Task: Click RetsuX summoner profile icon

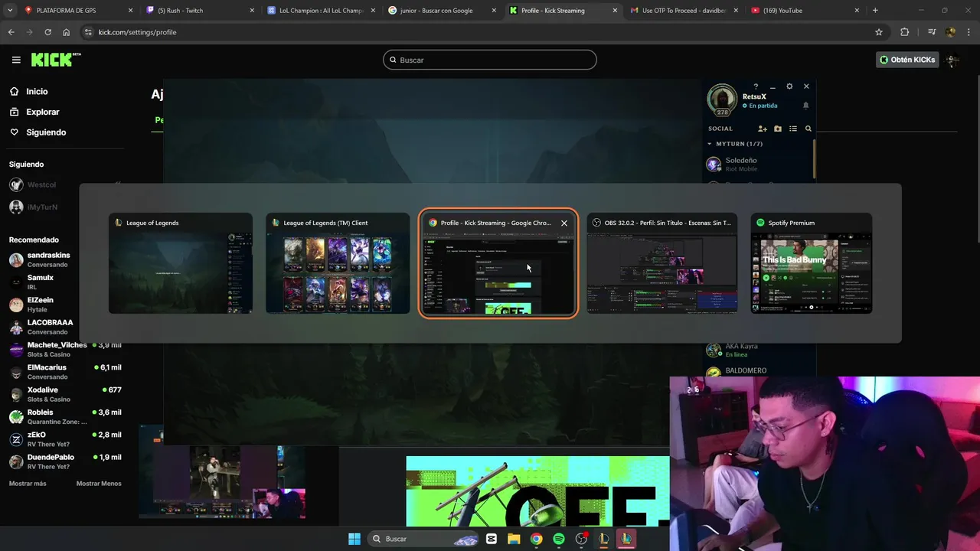Action: pos(721,99)
